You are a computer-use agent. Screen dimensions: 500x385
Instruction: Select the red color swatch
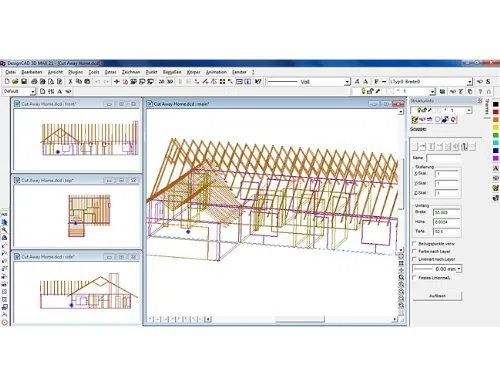click(x=496, y=112)
